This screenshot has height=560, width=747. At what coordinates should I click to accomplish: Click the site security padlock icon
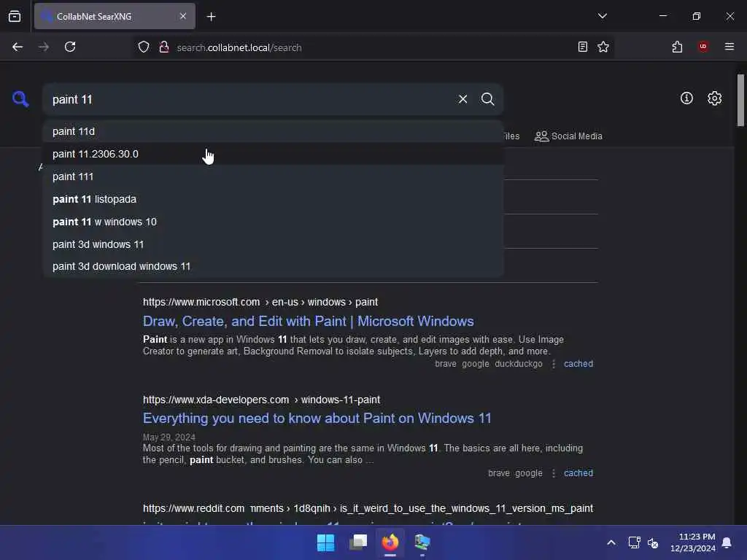164,47
